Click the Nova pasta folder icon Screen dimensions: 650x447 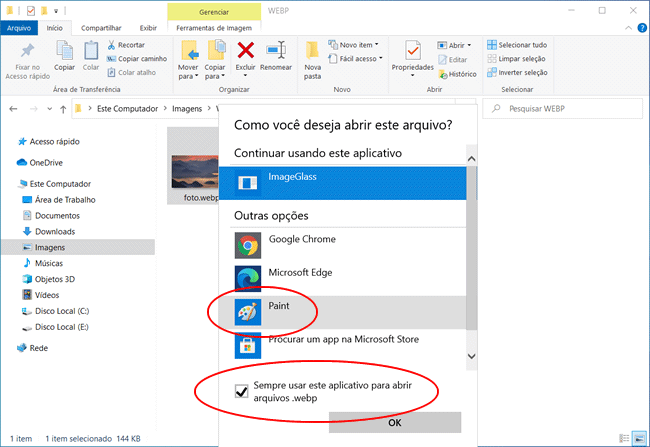[313, 50]
